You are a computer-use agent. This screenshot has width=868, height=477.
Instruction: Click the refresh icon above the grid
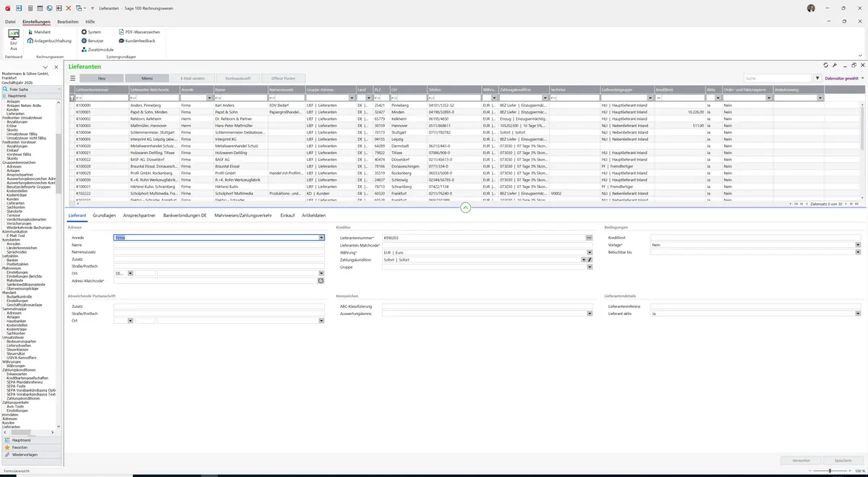pos(826,66)
